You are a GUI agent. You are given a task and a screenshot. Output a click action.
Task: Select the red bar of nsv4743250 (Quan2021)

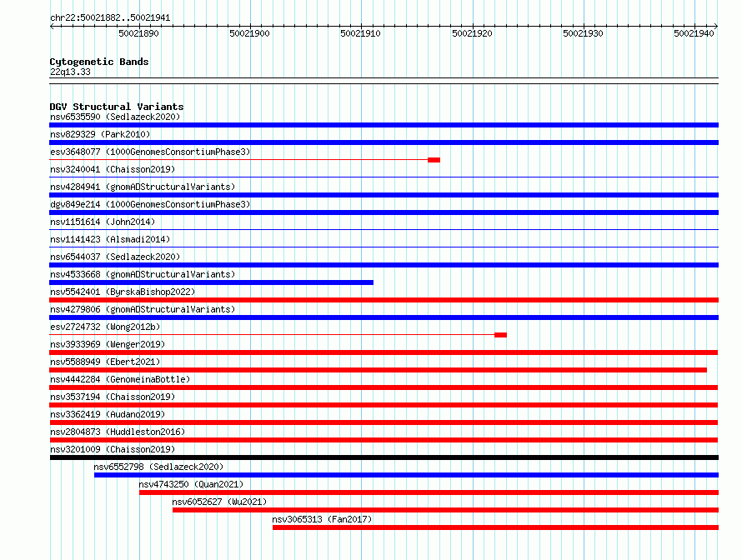pos(429,492)
